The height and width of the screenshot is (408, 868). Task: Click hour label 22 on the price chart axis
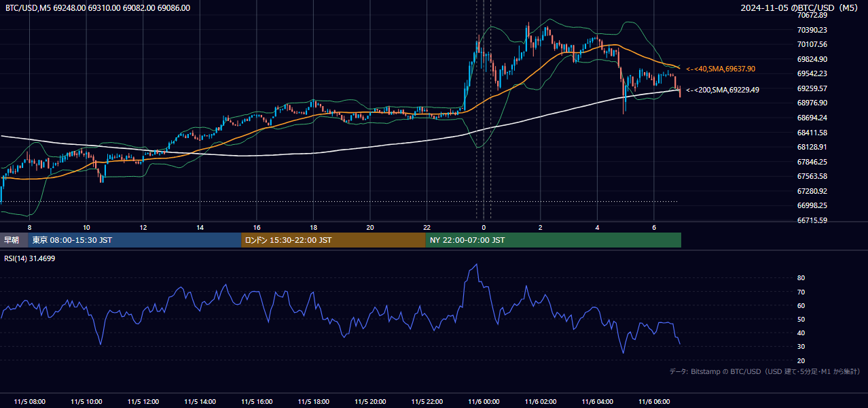pos(427,227)
